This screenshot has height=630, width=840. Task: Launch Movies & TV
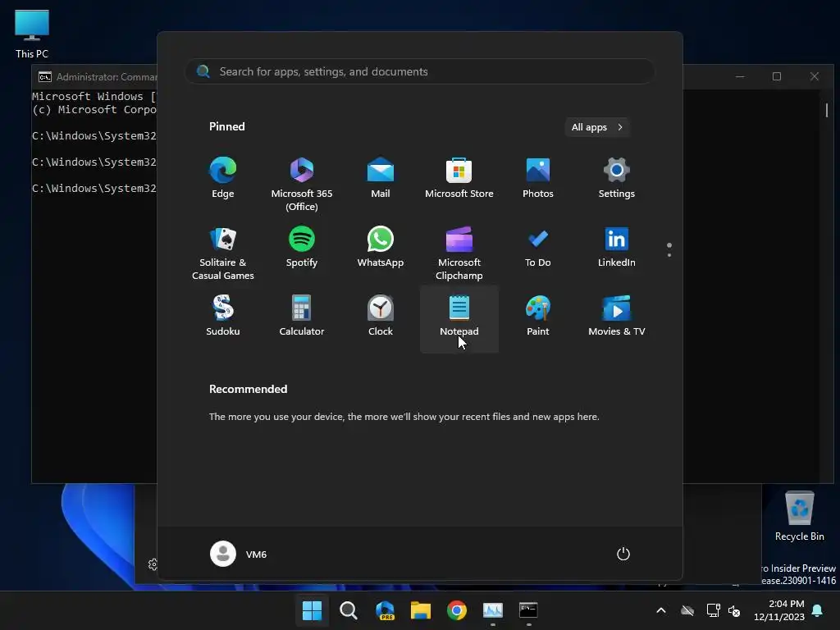pos(617,316)
